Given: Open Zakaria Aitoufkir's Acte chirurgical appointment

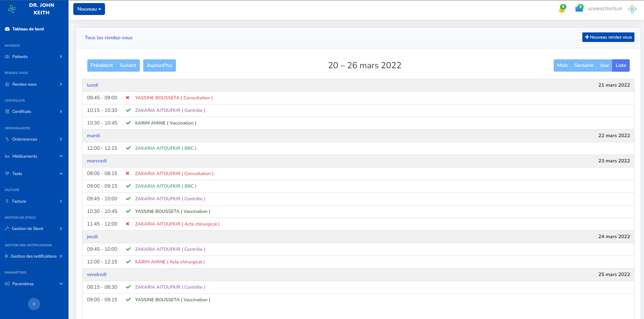Looking at the screenshot, I should tap(177, 224).
